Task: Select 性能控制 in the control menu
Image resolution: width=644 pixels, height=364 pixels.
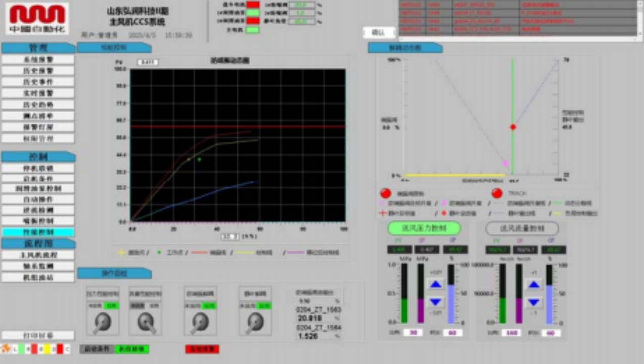Action: click(x=38, y=232)
